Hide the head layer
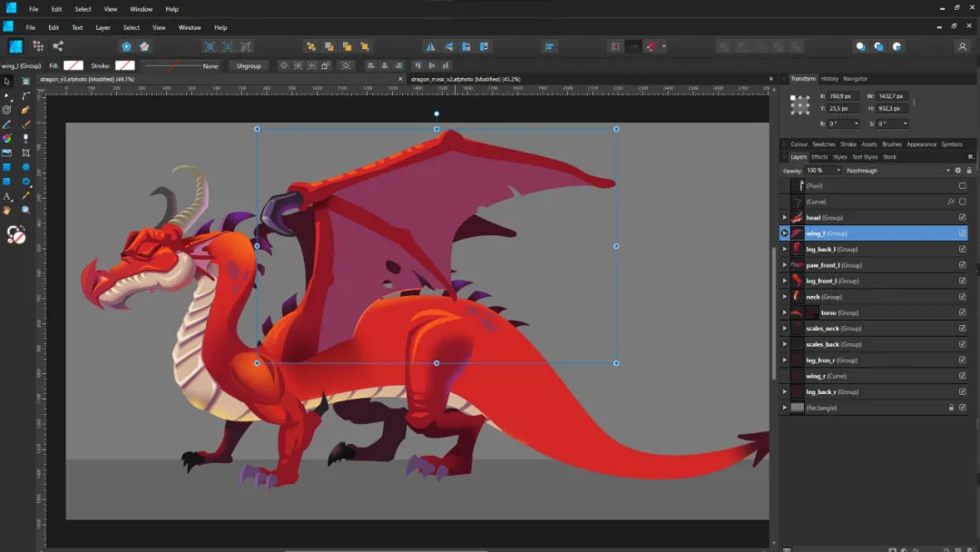 tap(963, 217)
